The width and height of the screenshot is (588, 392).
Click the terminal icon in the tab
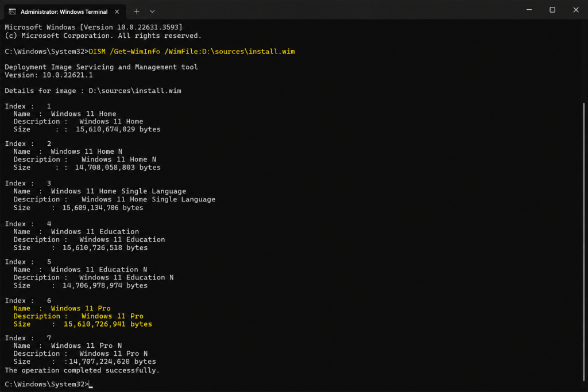point(13,11)
